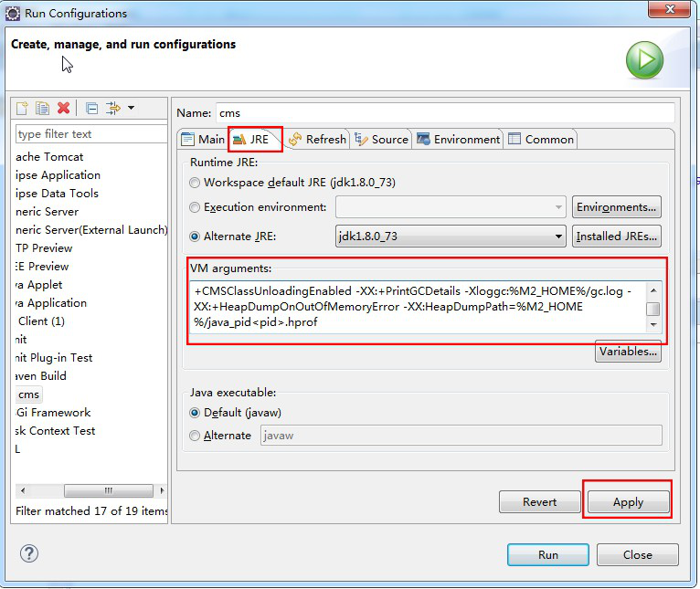Click the Duplicate configuration icon

coord(42,108)
